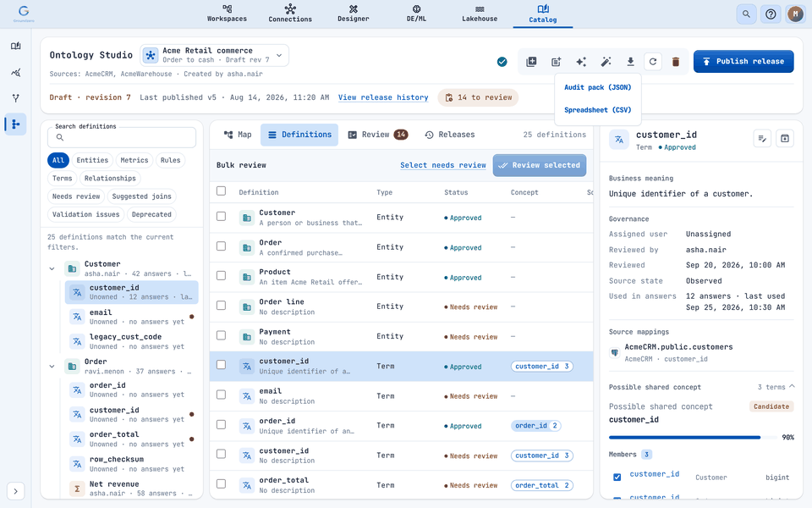This screenshot has height=508, width=812.
Task: Open the branch icon in the left sidebar
Action: pyautogui.click(x=15, y=98)
